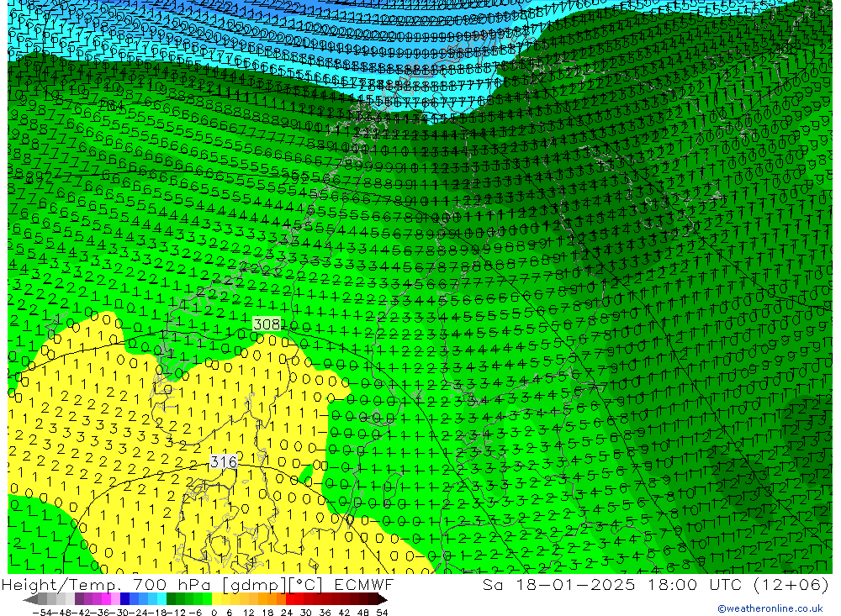Click the '18:00' time text
Image resolution: width=841 pixels, height=616 pixels.
(673, 585)
